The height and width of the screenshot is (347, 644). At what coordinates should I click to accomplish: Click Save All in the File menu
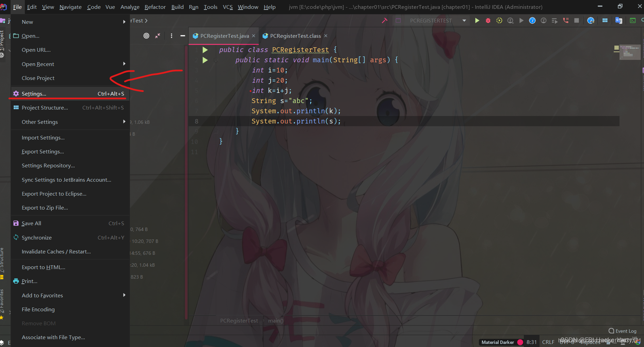(x=70, y=223)
